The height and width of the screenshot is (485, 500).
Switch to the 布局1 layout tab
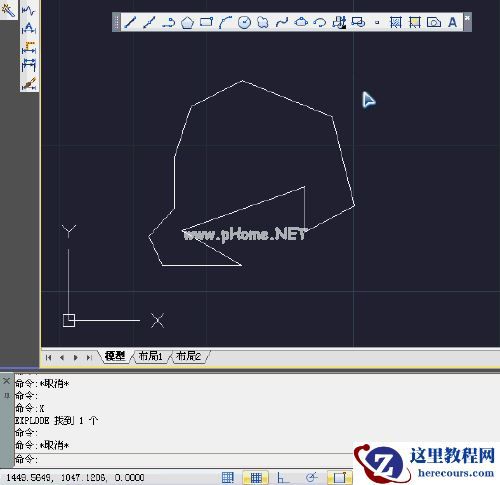pyautogui.click(x=150, y=356)
